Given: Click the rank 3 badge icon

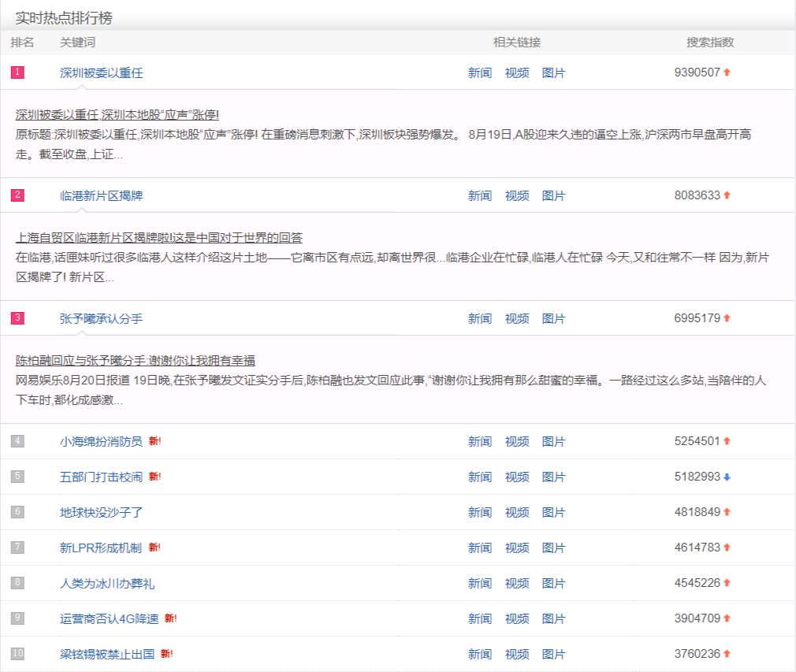Looking at the screenshot, I should pos(17,317).
